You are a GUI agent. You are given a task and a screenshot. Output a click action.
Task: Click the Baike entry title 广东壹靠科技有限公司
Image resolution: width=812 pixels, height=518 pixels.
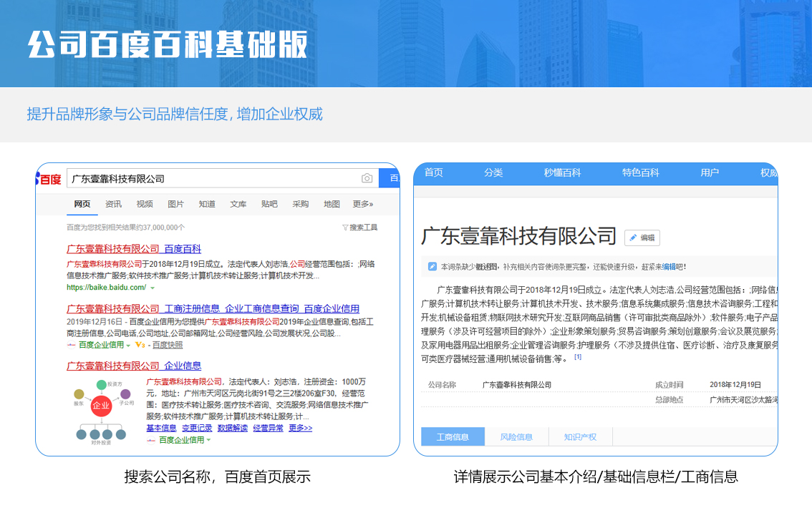(519, 236)
